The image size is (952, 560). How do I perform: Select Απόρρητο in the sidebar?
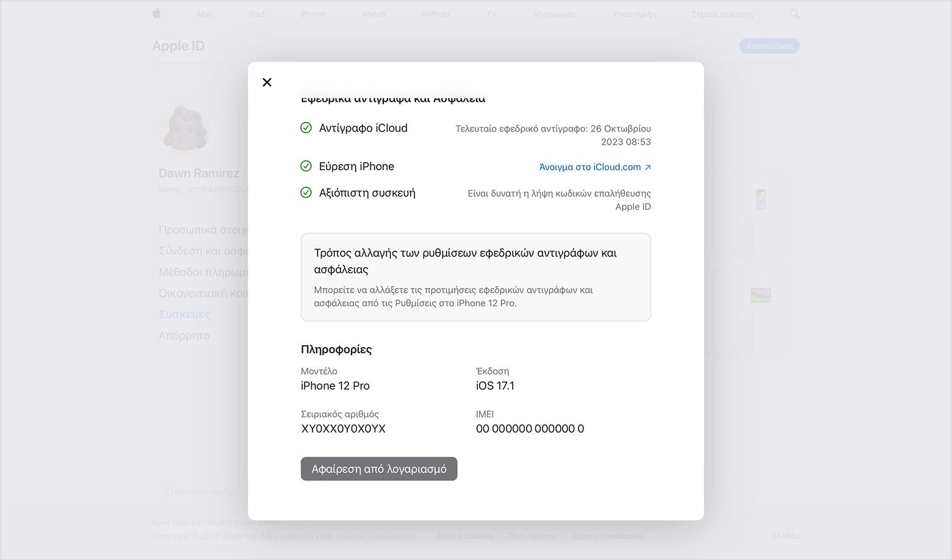pos(184,336)
